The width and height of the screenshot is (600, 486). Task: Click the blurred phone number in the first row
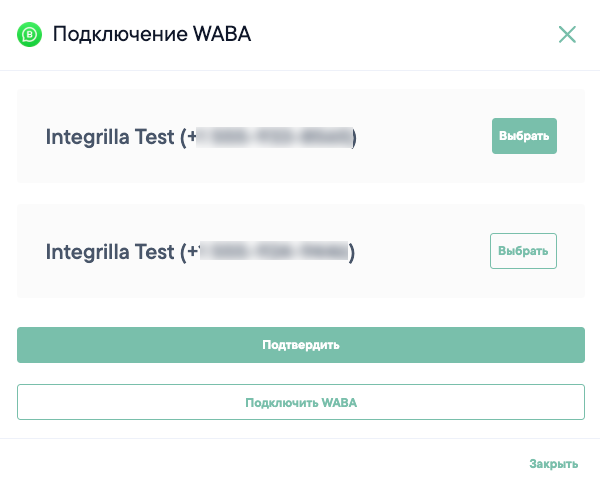click(274, 137)
